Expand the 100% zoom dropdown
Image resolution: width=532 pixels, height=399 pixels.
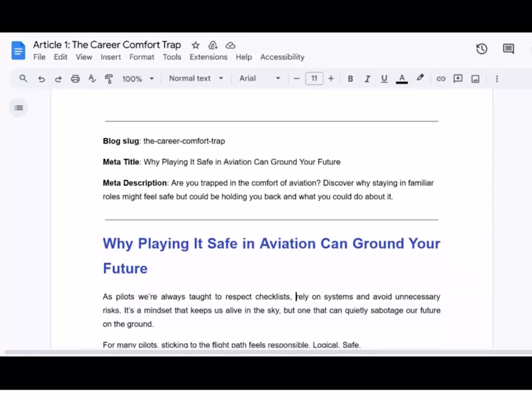(138, 78)
